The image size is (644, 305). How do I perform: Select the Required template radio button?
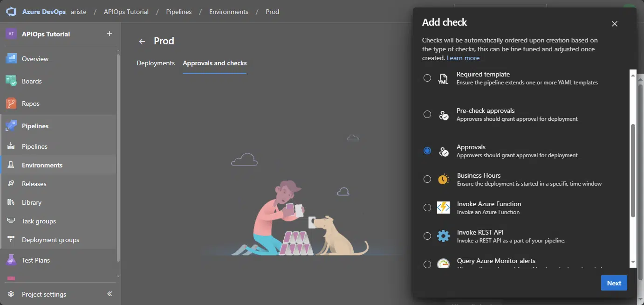coord(427,78)
